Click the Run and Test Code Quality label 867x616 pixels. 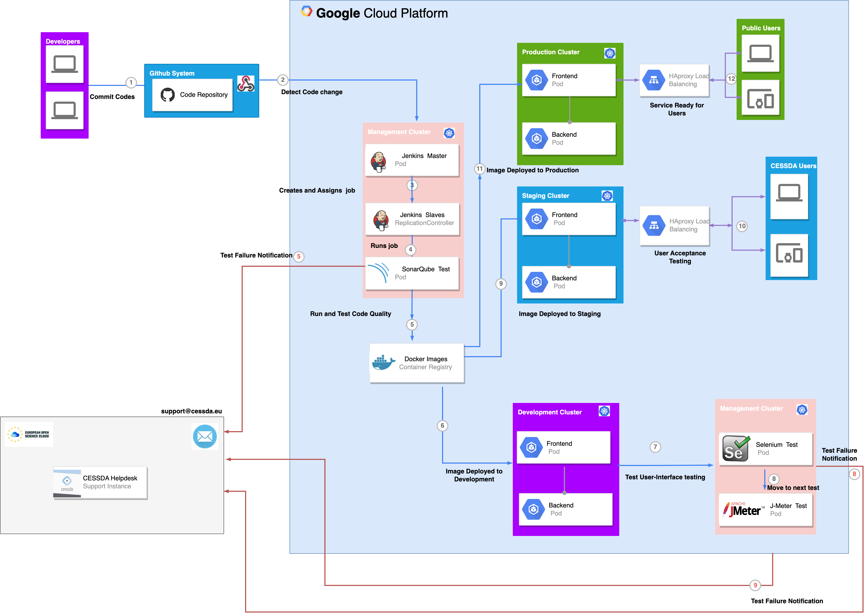coord(350,314)
